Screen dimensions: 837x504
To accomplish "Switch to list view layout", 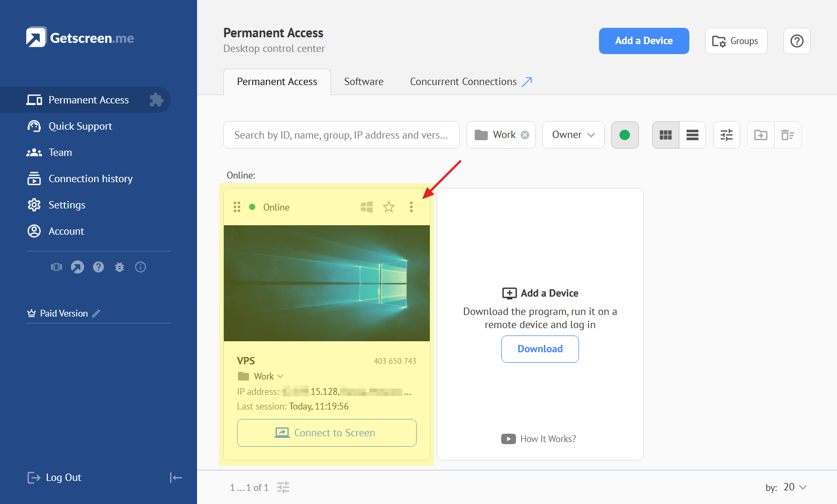I will (692, 135).
